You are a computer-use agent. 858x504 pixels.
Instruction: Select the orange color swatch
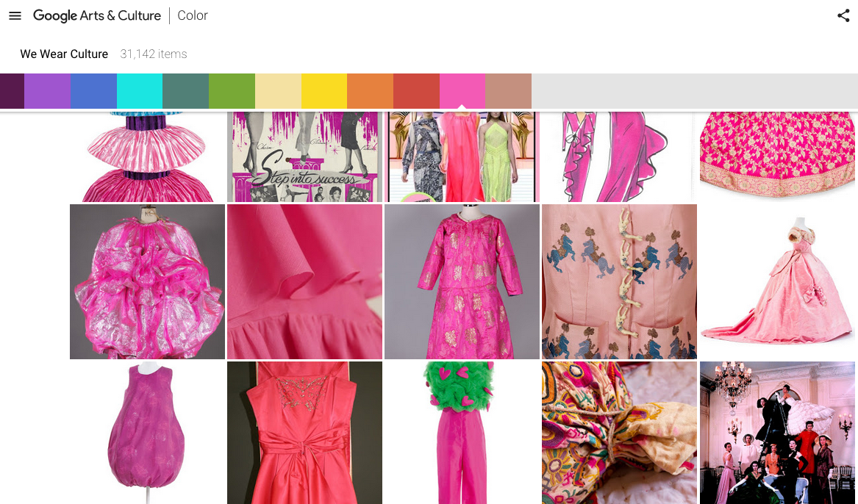pyautogui.click(x=370, y=91)
